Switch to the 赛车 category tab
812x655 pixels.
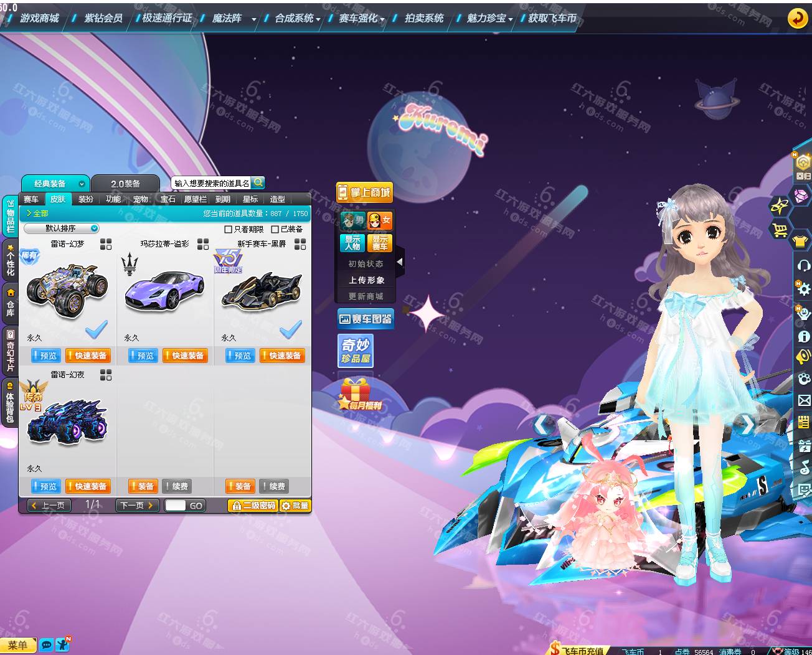[31, 199]
